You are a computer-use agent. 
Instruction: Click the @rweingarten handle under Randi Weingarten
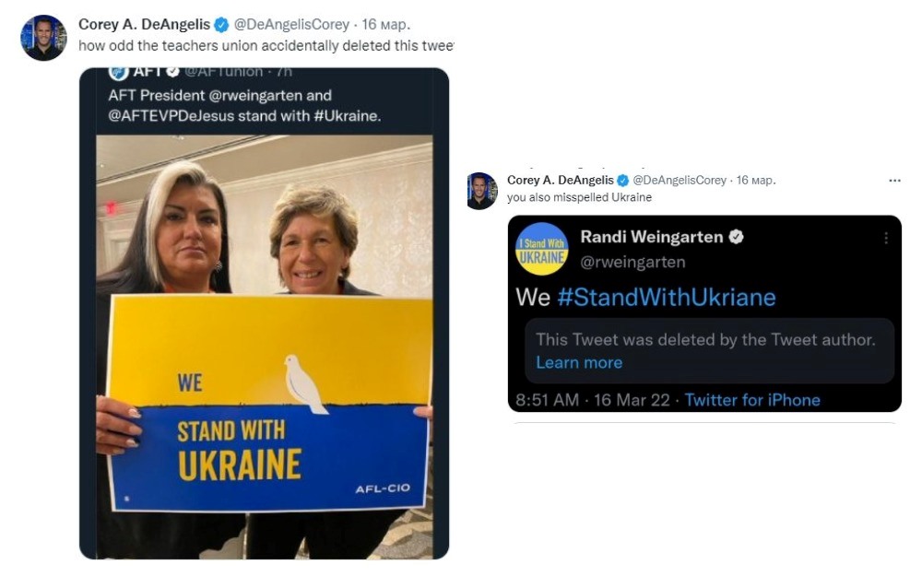[632, 262]
